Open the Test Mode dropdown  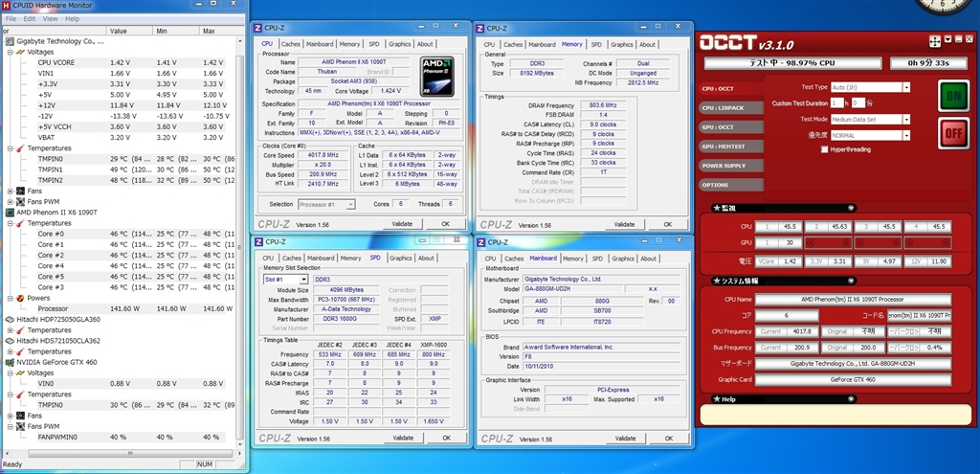pyautogui.click(x=906, y=119)
